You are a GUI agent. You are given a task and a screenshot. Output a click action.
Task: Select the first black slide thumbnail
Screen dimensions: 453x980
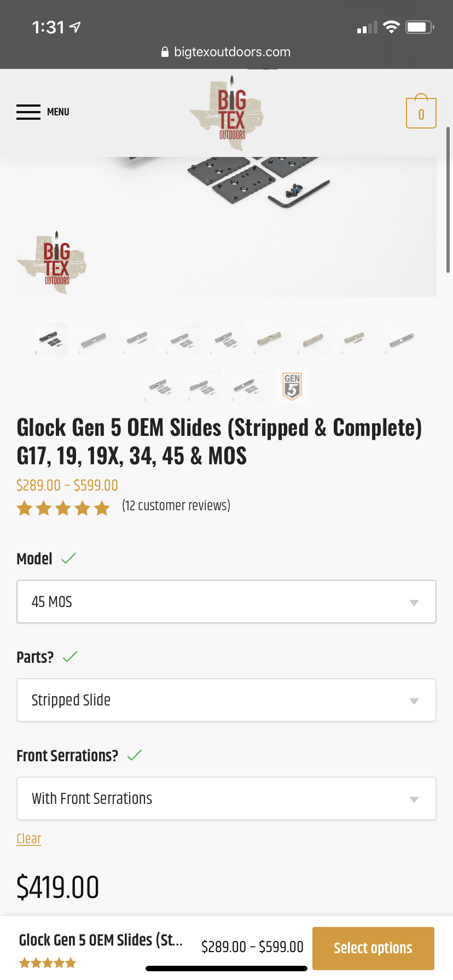(51, 340)
